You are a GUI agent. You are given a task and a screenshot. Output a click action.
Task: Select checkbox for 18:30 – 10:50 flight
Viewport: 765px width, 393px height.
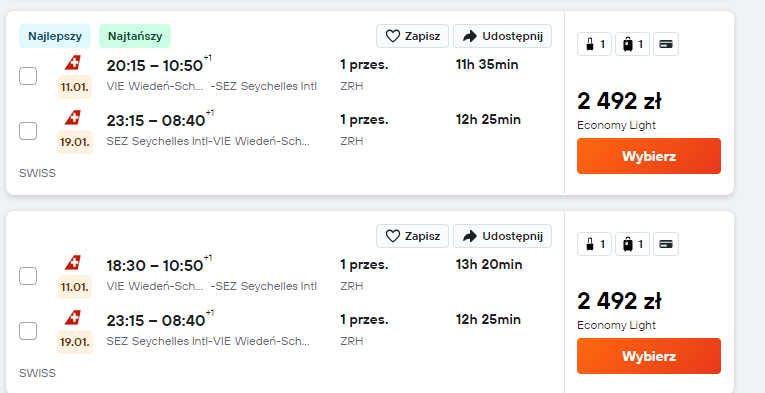28,276
